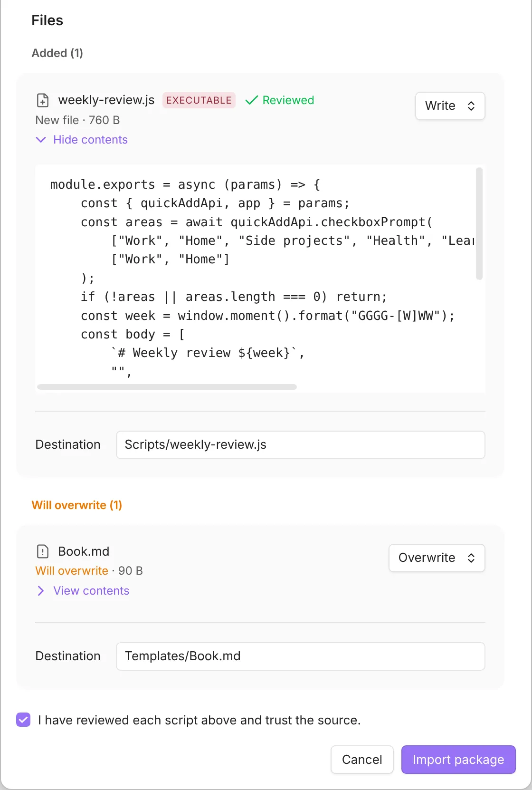
Task: Cancel the package import
Action: click(x=362, y=760)
